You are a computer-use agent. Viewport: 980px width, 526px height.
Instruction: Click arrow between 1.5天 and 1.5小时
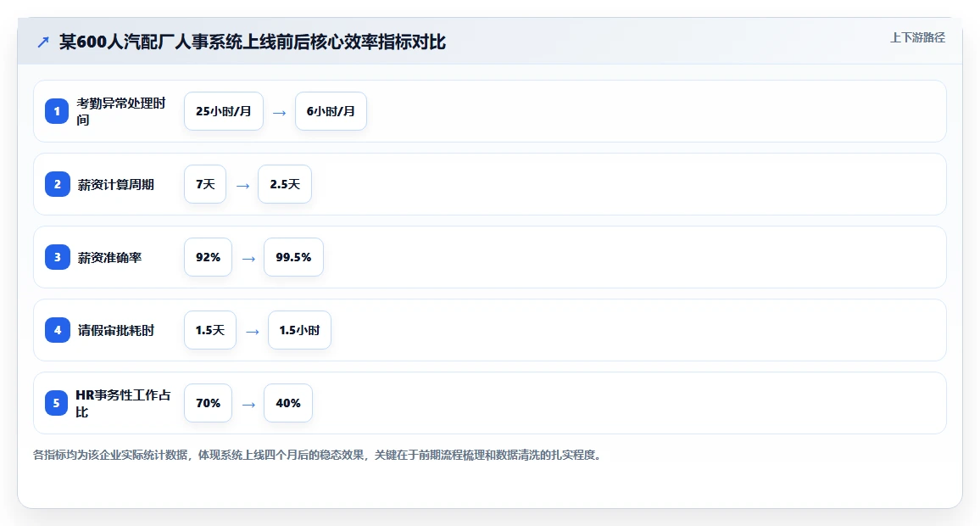pyautogui.click(x=253, y=332)
